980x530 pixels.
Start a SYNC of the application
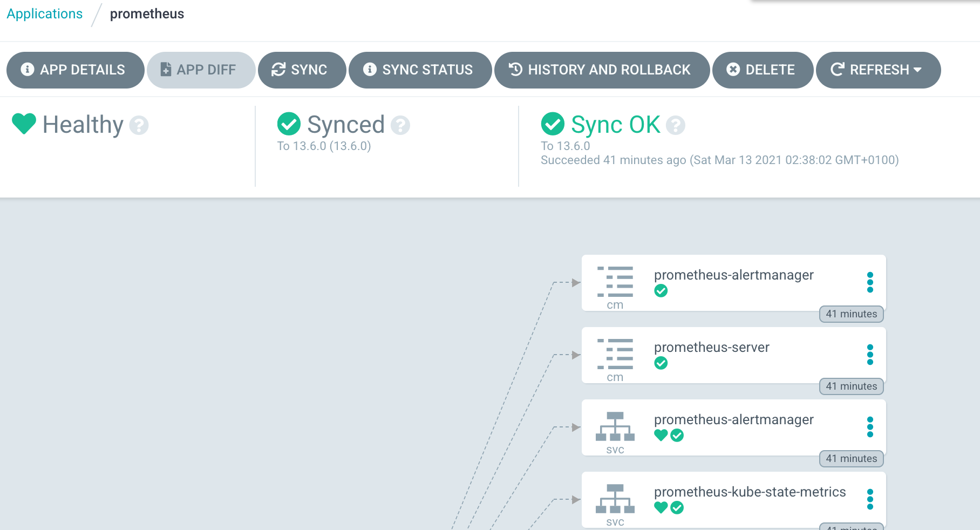point(302,70)
